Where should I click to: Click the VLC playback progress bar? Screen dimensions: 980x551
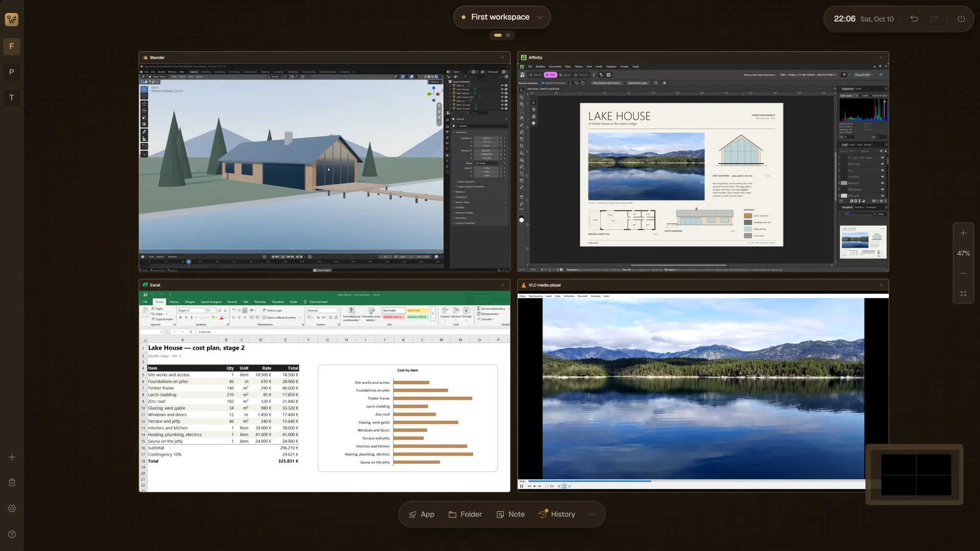point(696,481)
